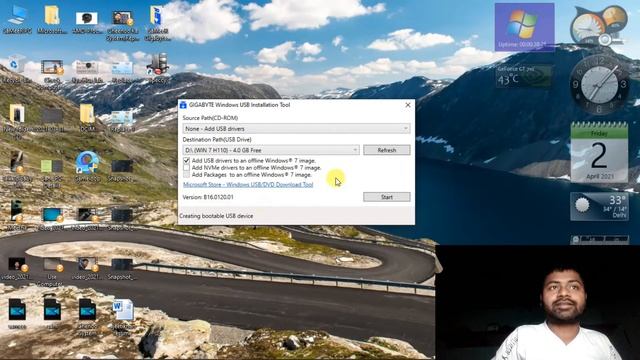
Task: Click the Destination Path(USB Drive) label
Action: [x=217, y=140]
